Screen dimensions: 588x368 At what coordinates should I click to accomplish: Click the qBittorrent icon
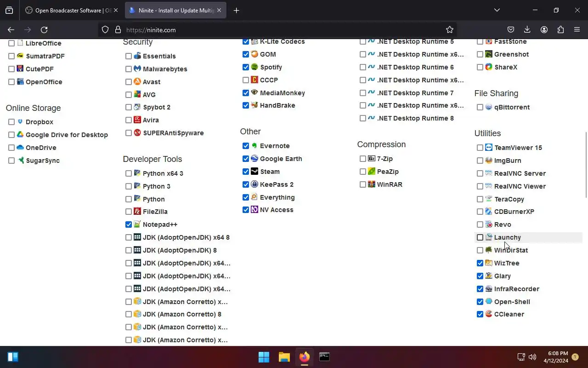pyautogui.click(x=488, y=107)
